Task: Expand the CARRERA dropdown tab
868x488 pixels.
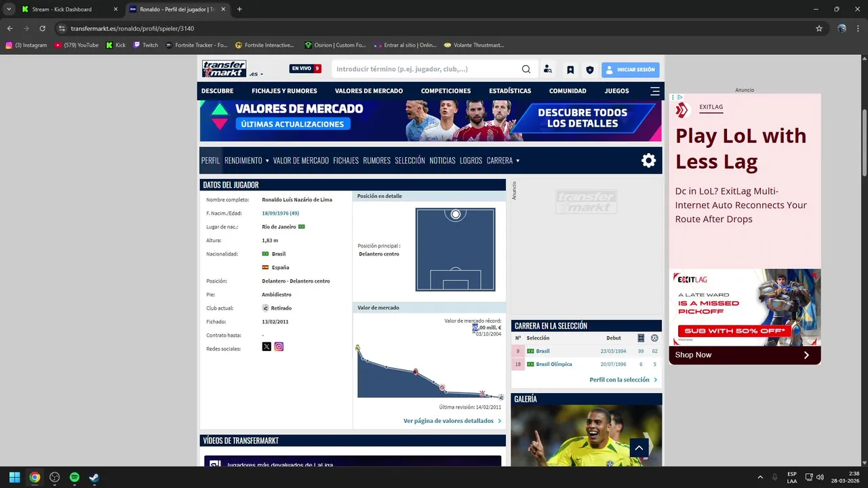Action: (503, 161)
